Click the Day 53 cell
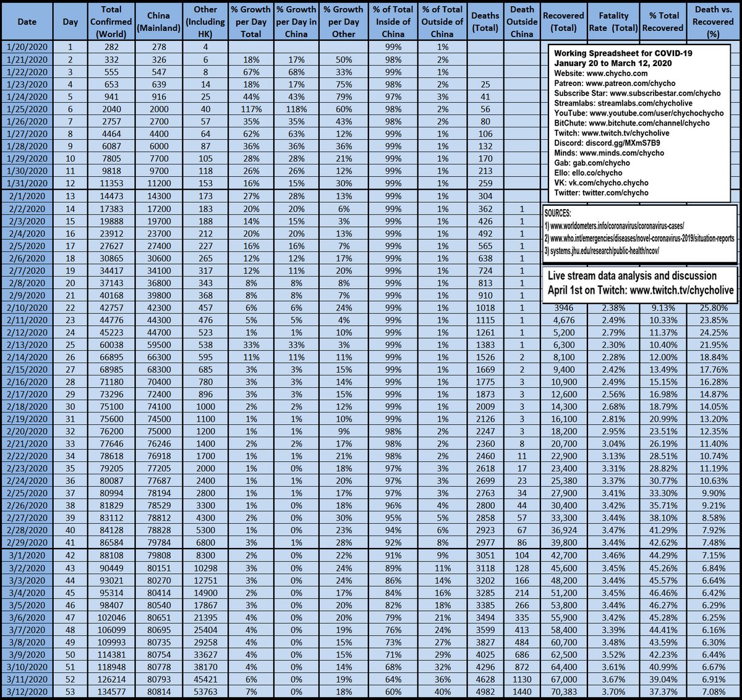The image size is (742, 700). [70, 691]
